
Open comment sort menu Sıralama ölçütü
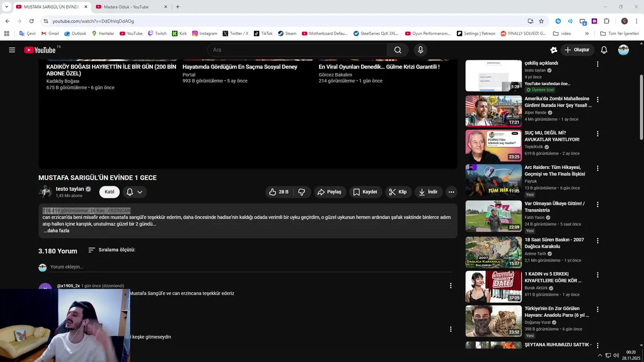(x=112, y=250)
